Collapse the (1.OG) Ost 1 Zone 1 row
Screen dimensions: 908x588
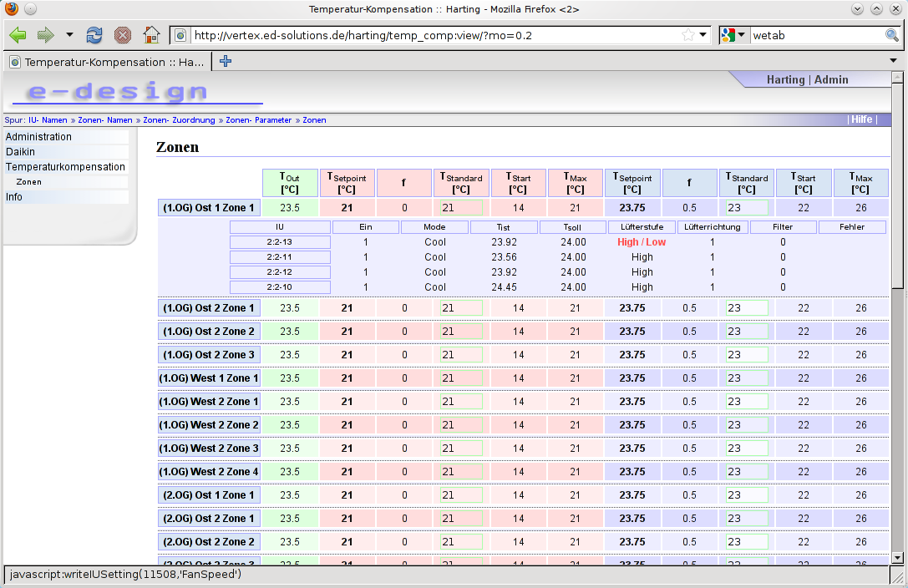209,208
